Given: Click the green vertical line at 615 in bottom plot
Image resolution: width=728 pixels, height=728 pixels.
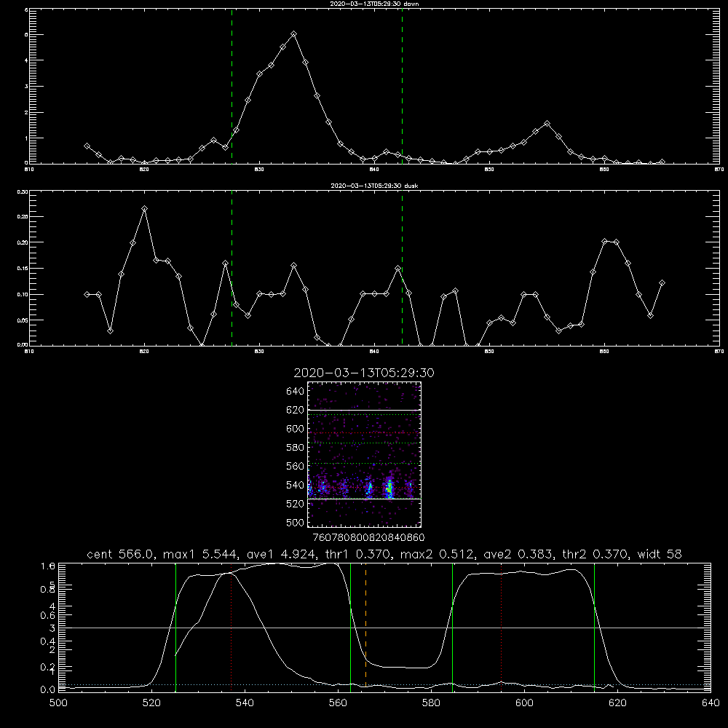Looking at the screenshot, I should pos(594,627).
